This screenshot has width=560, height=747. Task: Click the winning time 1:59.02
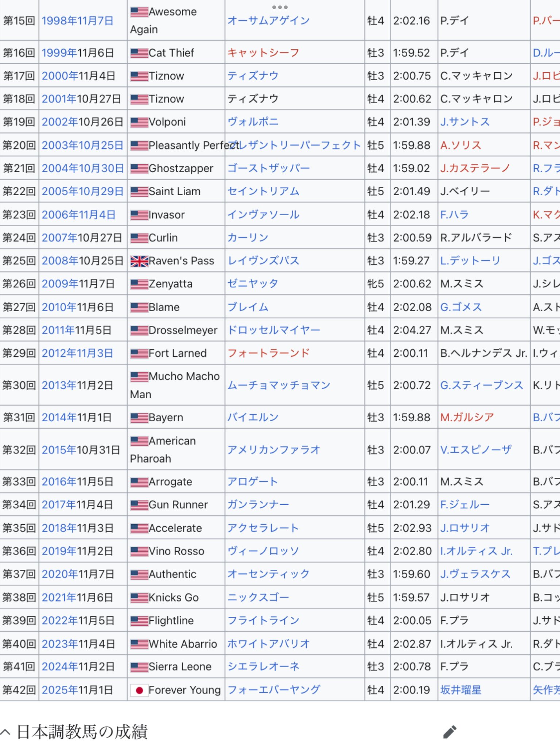(x=412, y=169)
